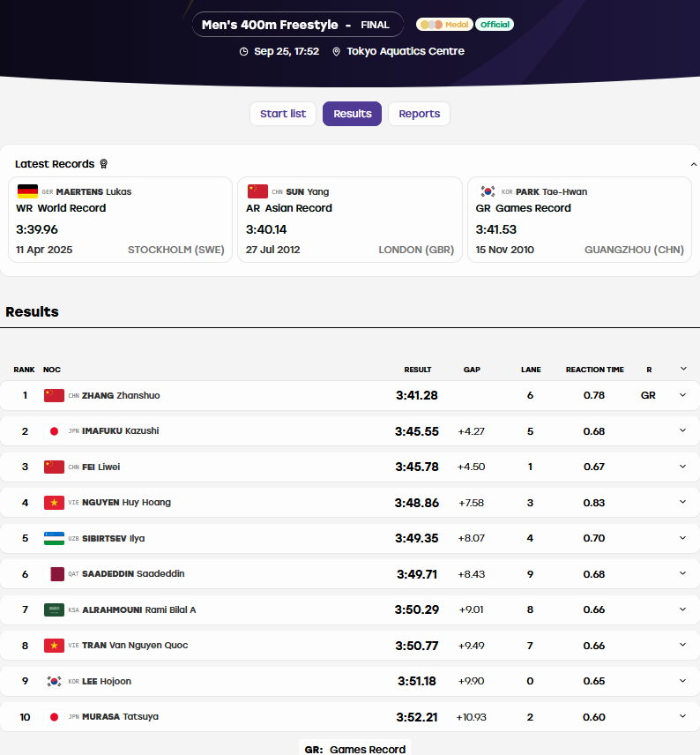Collapse the Latest Records panel
Viewport: 700px width, 755px height.
click(693, 164)
